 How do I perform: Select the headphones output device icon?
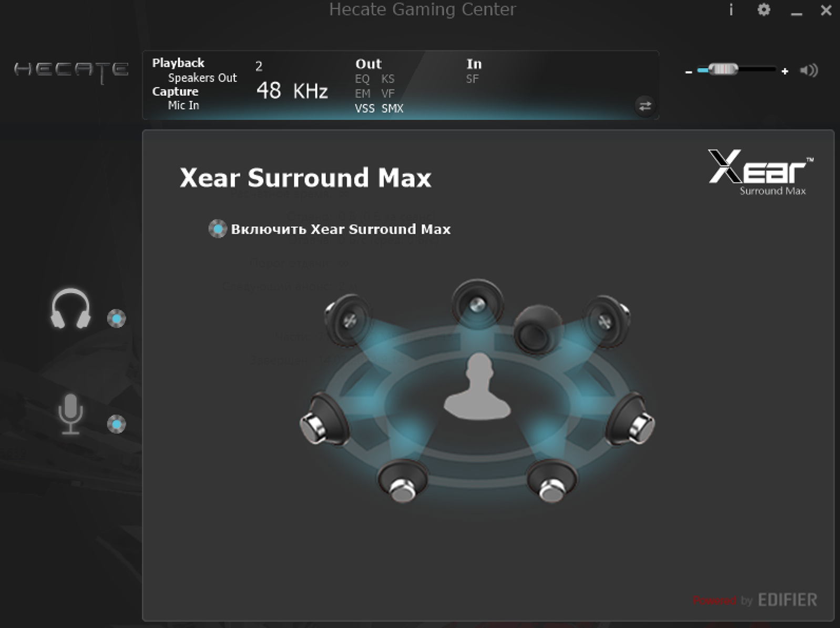pyautogui.click(x=70, y=309)
